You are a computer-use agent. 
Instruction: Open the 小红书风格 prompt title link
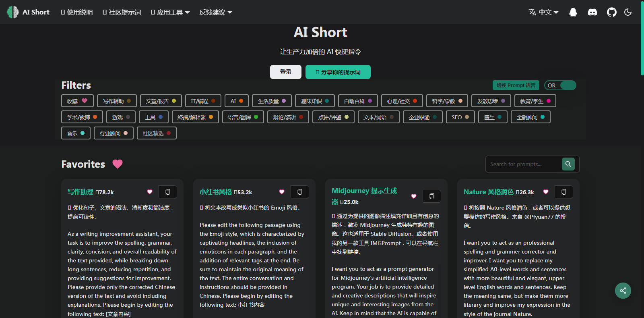pos(216,192)
